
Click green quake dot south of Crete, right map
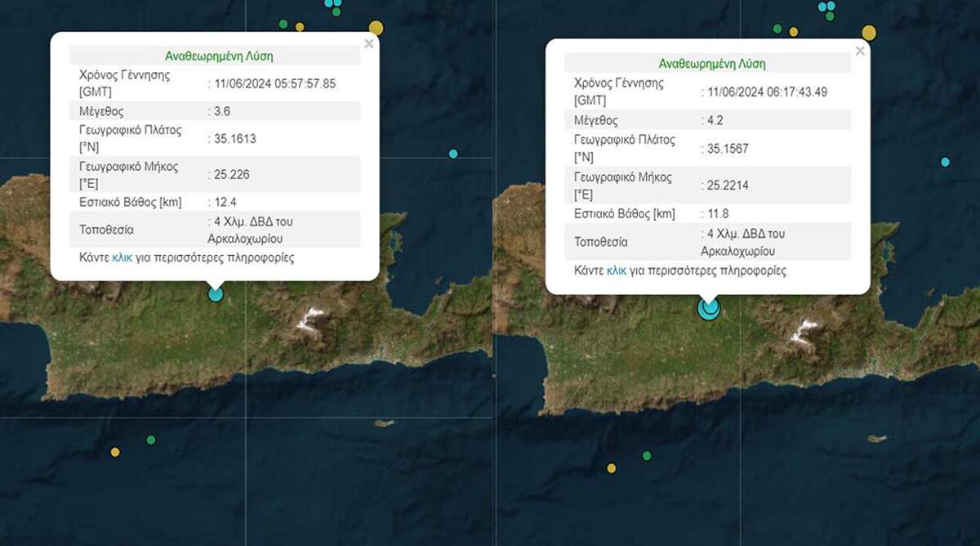coord(647,455)
